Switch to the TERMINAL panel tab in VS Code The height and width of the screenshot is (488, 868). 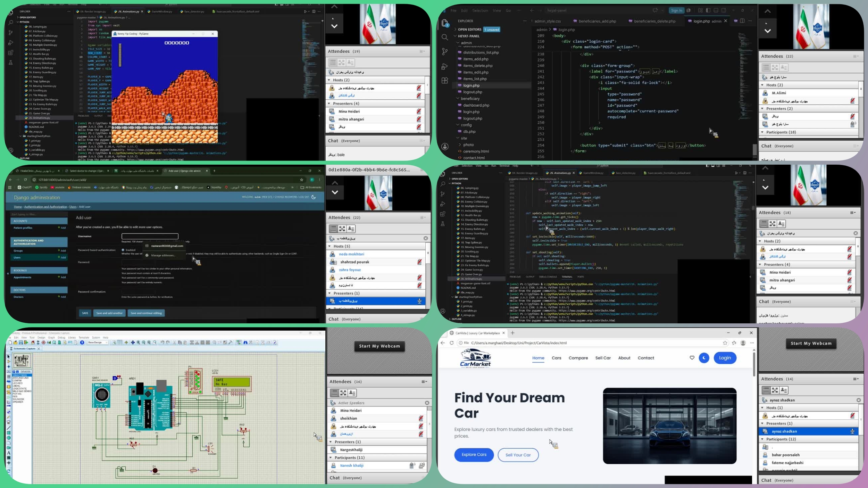(567, 277)
